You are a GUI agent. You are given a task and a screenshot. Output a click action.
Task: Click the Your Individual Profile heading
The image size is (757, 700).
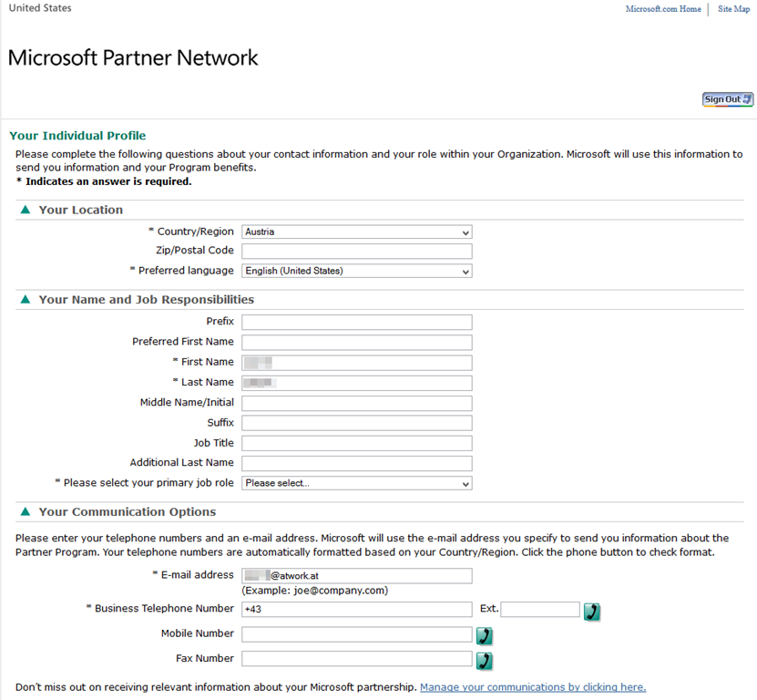tap(77, 136)
